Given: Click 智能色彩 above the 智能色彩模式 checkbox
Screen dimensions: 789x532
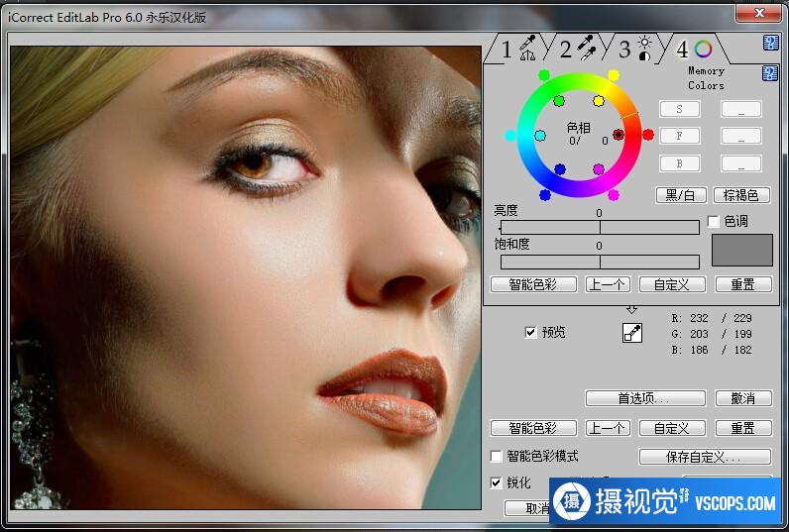Looking at the screenshot, I should tap(533, 428).
